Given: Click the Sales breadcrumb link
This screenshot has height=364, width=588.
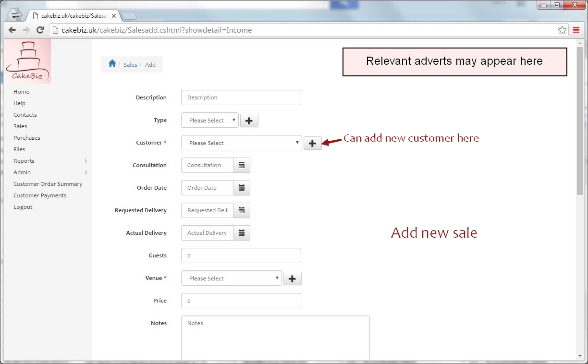Looking at the screenshot, I should click(x=130, y=65).
